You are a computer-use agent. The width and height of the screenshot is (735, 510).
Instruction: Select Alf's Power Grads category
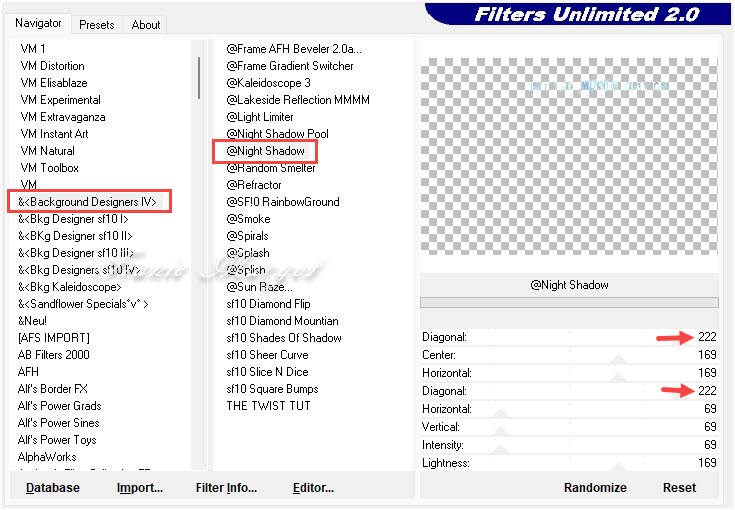click(60, 406)
